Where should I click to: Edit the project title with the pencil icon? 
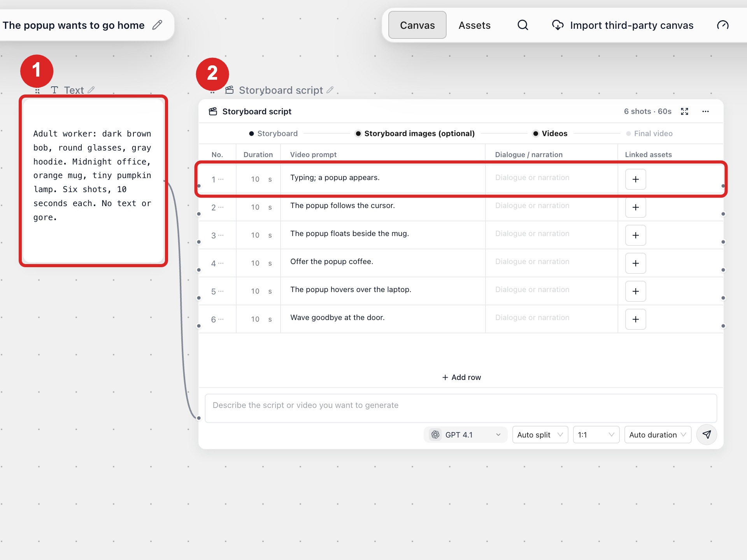click(157, 25)
